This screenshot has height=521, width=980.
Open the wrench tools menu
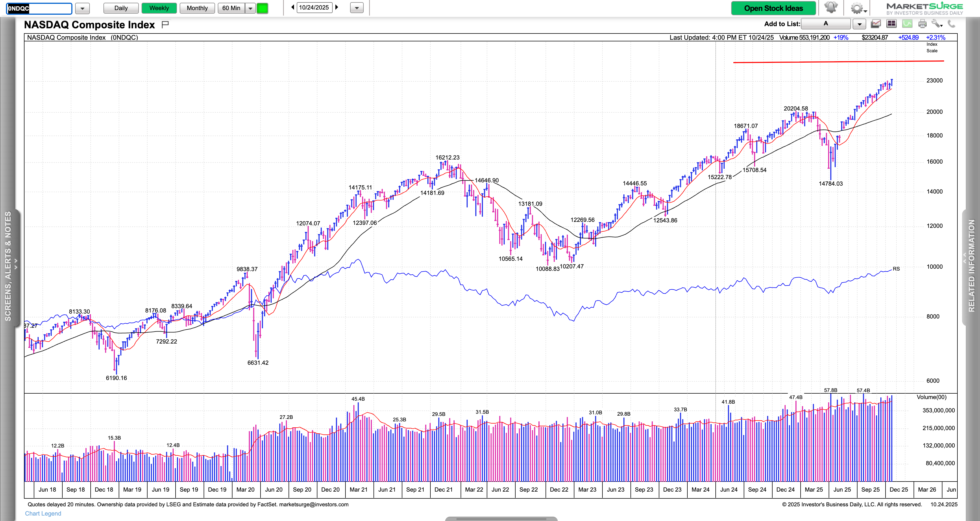point(937,24)
